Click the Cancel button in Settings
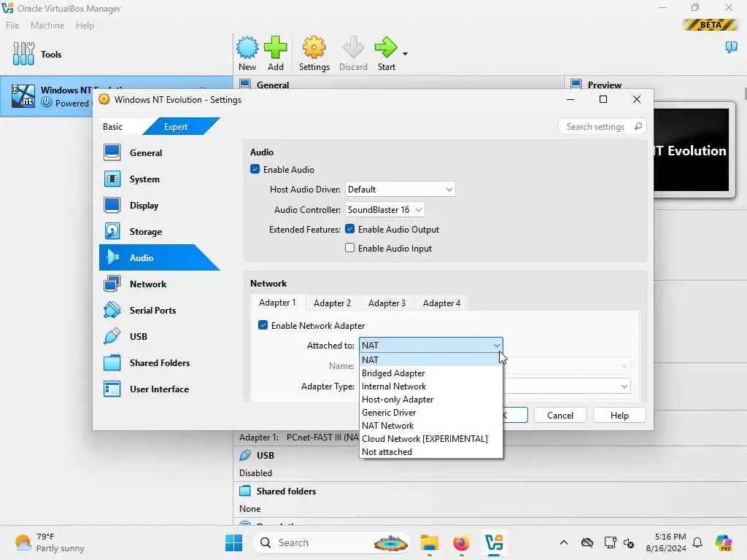 coord(560,415)
